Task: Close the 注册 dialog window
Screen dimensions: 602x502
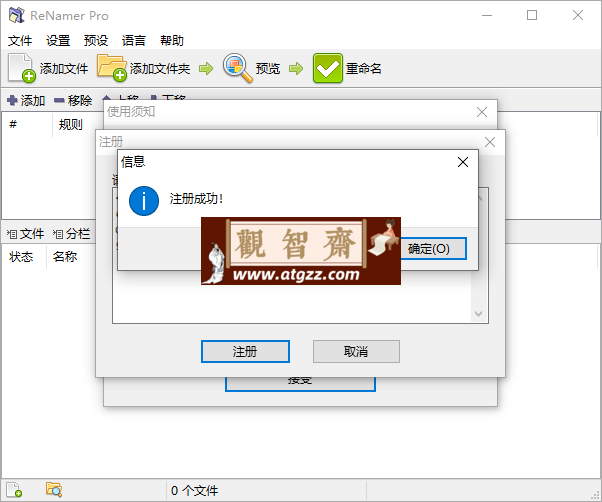Action: click(x=490, y=142)
